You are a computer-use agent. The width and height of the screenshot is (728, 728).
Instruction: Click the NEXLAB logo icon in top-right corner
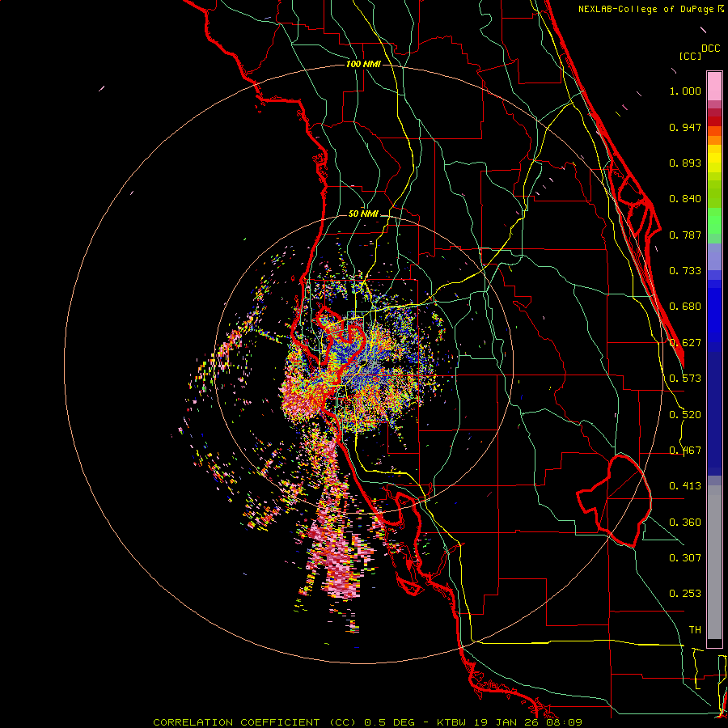[721, 9]
